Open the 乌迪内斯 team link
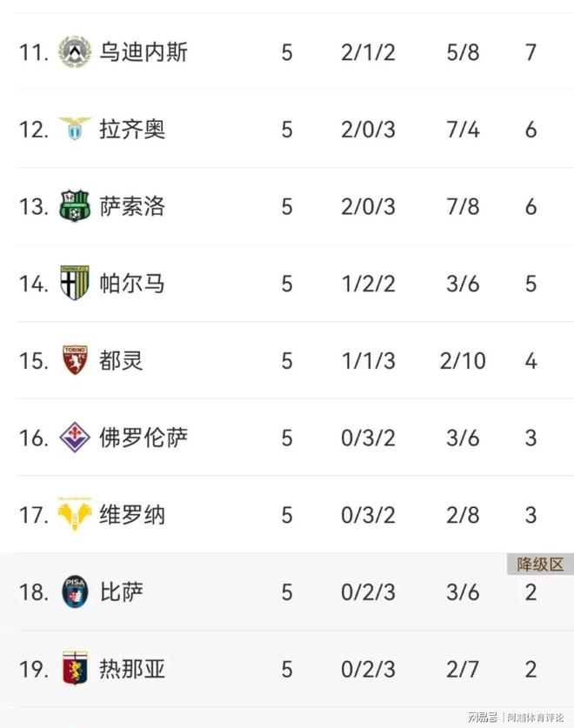 [143, 52]
